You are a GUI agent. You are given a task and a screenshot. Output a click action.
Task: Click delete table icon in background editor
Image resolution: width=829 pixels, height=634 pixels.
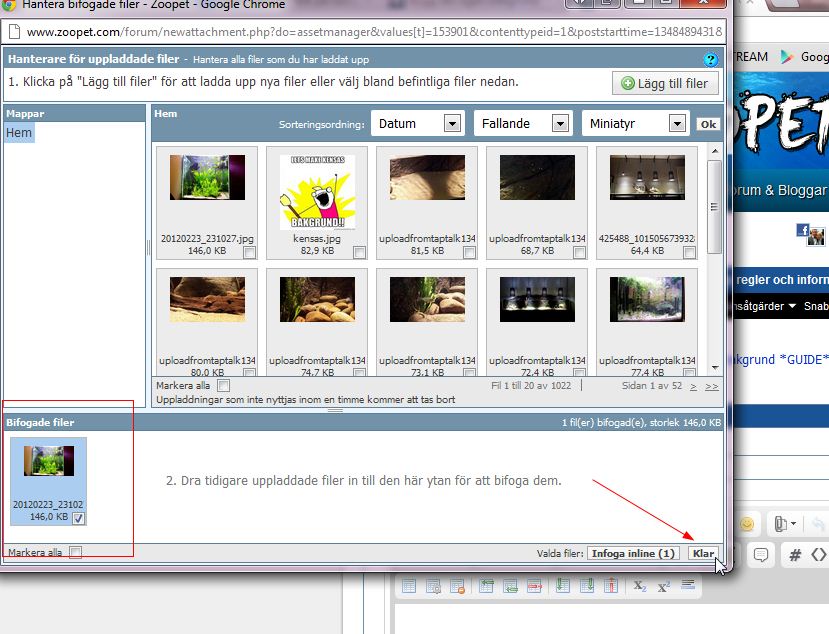pos(457,586)
